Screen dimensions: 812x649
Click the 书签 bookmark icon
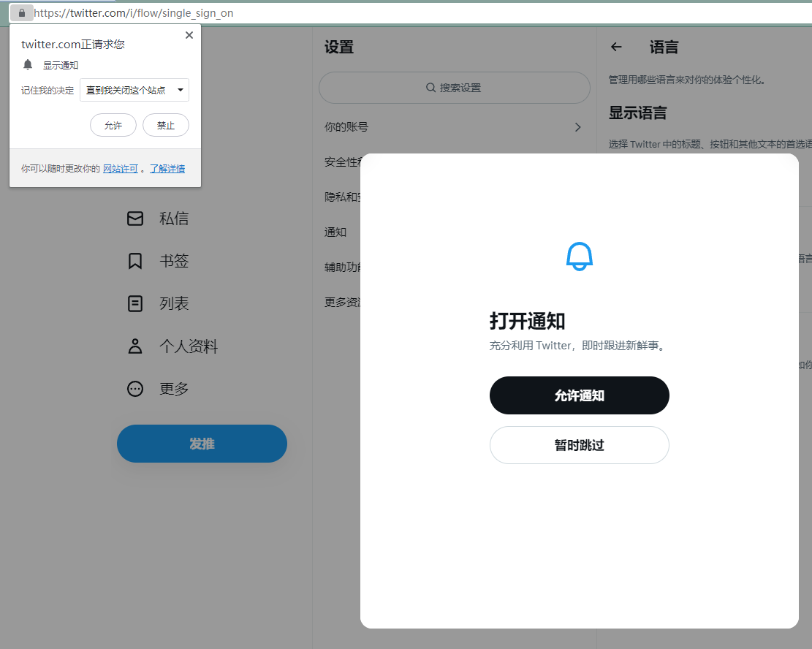point(135,261)
